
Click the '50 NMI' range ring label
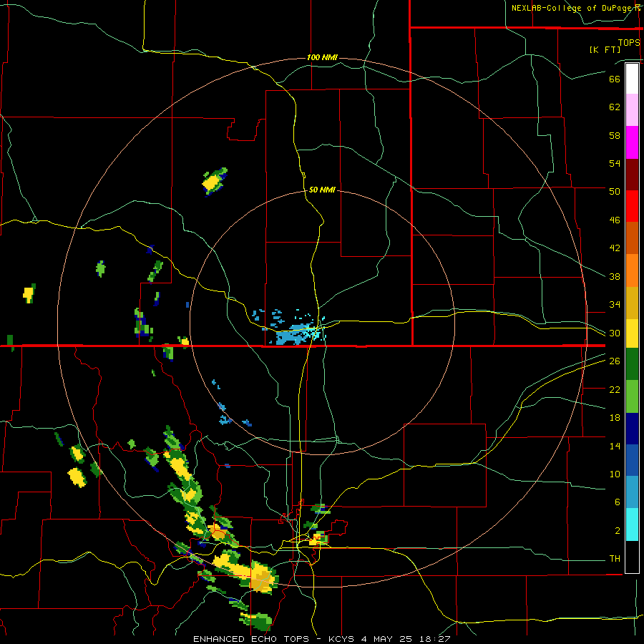tap(322, 190)
